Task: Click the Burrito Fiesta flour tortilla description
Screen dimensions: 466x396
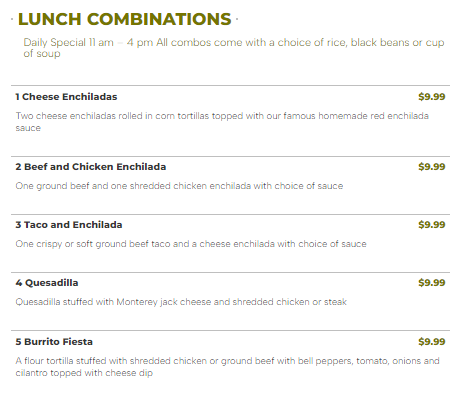Action: [227, 367]
